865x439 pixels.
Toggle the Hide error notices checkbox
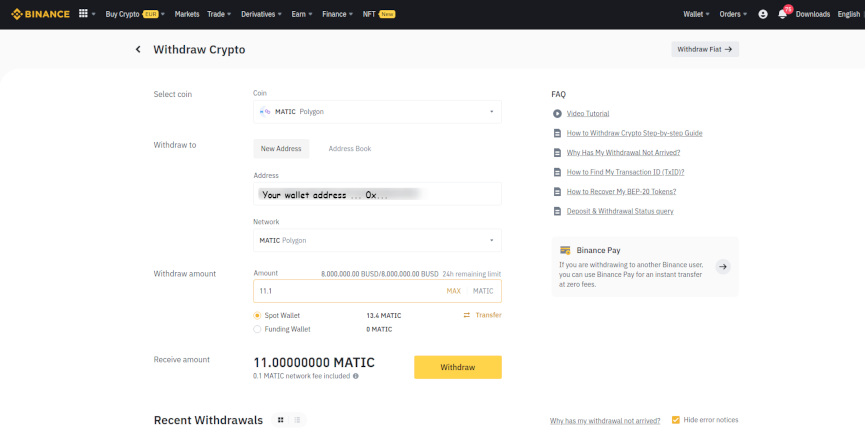pyautogui.click(x=676, y=420)
